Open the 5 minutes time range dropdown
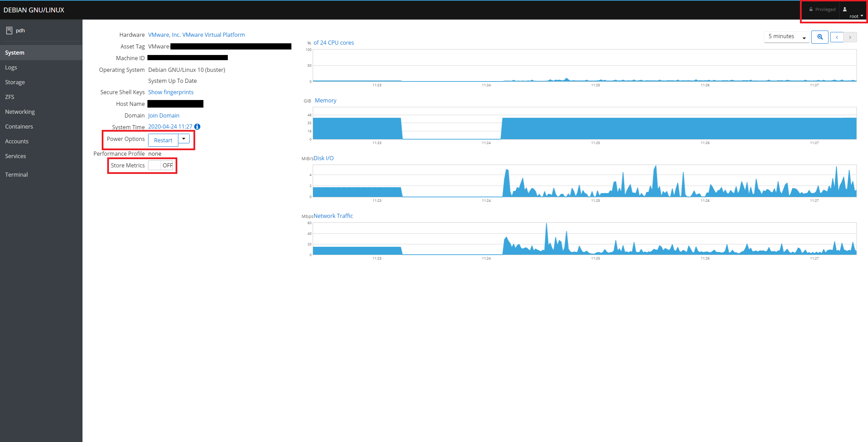 tap(786, 37)
